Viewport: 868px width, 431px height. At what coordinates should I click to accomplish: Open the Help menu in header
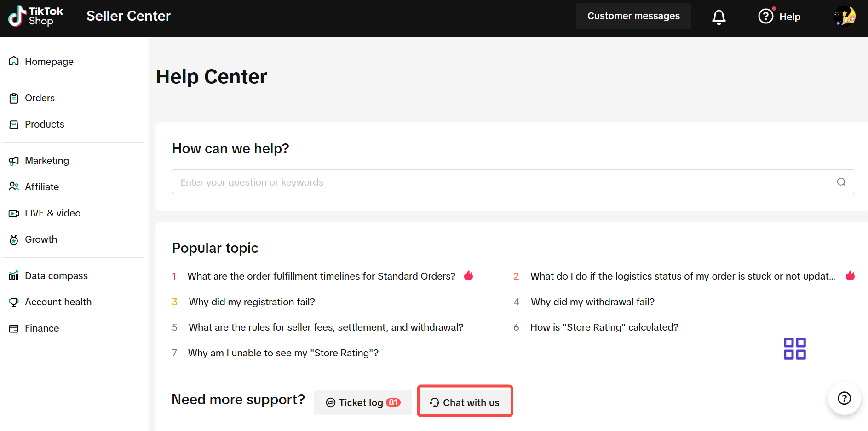pyautogui.click(x=780, y=17)
